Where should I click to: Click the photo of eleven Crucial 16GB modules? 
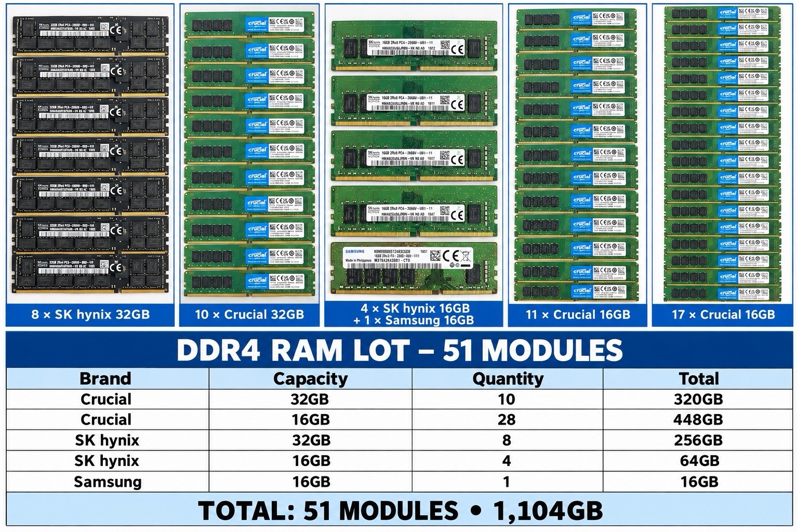click(x=577, y=154)
